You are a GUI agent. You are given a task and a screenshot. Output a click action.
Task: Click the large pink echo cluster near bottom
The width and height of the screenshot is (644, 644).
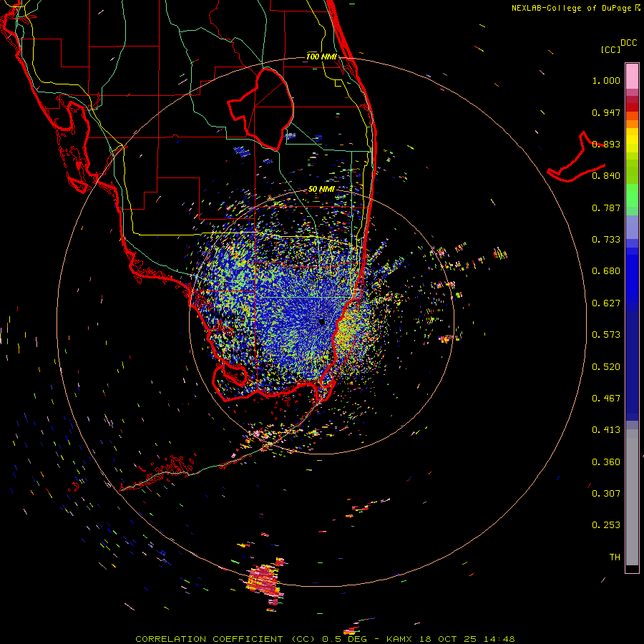tap(265, 580)
